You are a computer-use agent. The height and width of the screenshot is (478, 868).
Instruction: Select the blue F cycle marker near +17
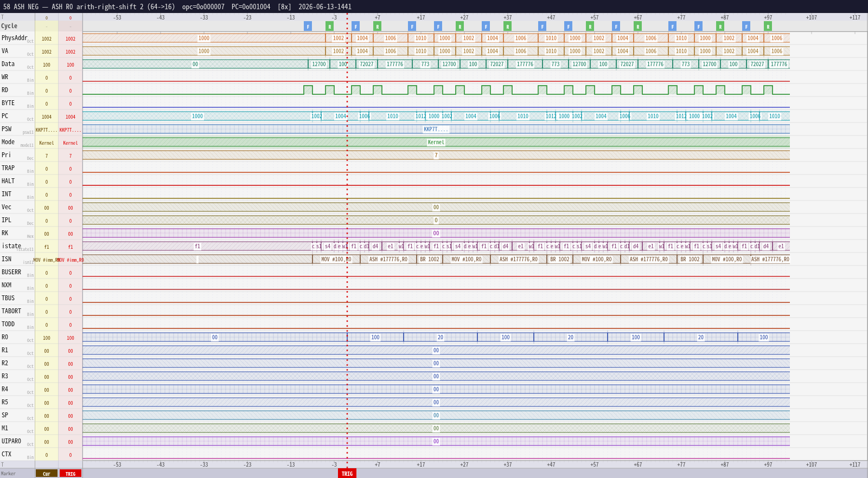[x=412, y=26]
